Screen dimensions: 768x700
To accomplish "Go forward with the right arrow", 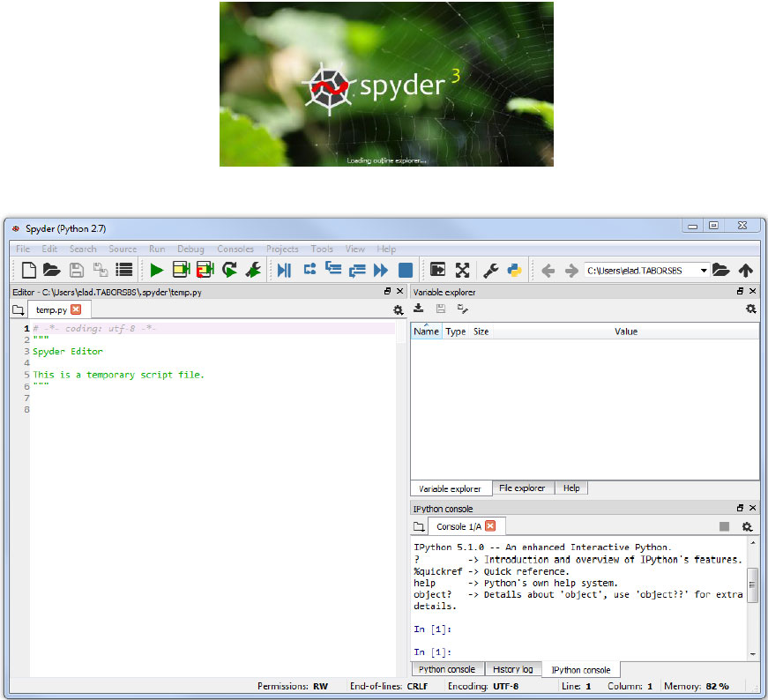I will [x=571, y=271].
